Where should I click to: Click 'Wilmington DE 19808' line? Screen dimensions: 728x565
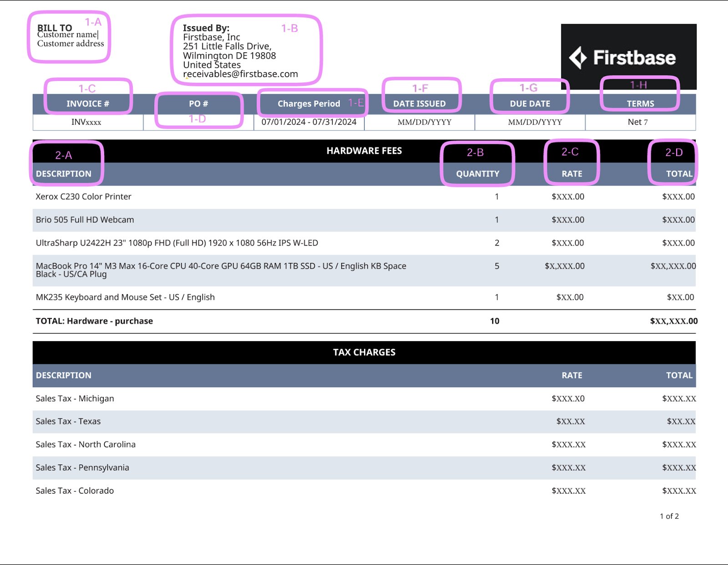click(x=229, y=55)
